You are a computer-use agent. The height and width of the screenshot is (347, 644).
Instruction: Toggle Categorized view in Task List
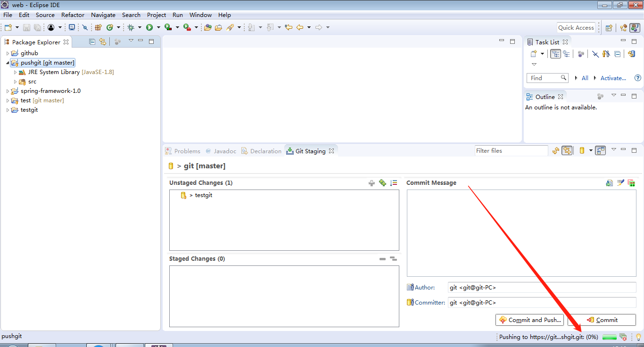[x=556, y=54]
